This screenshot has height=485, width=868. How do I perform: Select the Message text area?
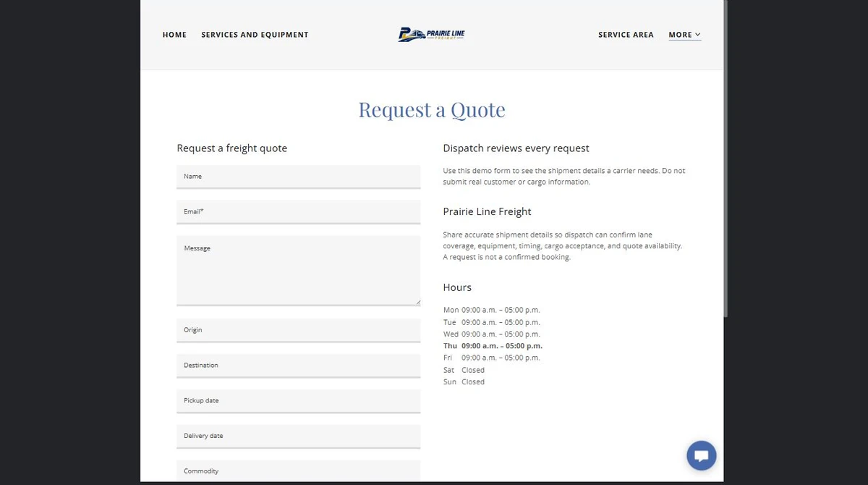[x=298, y=271]
